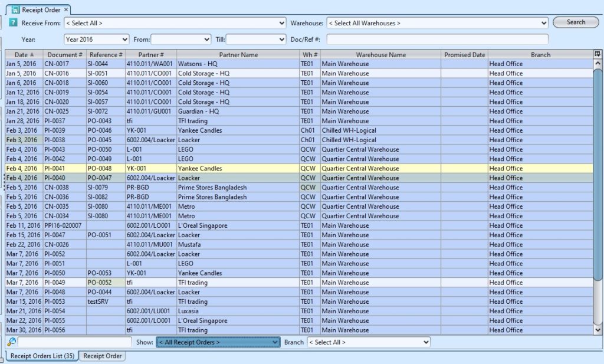Click reference PO-0053 cell
The height and width of the screenshot is (364, 604).
click(106, 273)
